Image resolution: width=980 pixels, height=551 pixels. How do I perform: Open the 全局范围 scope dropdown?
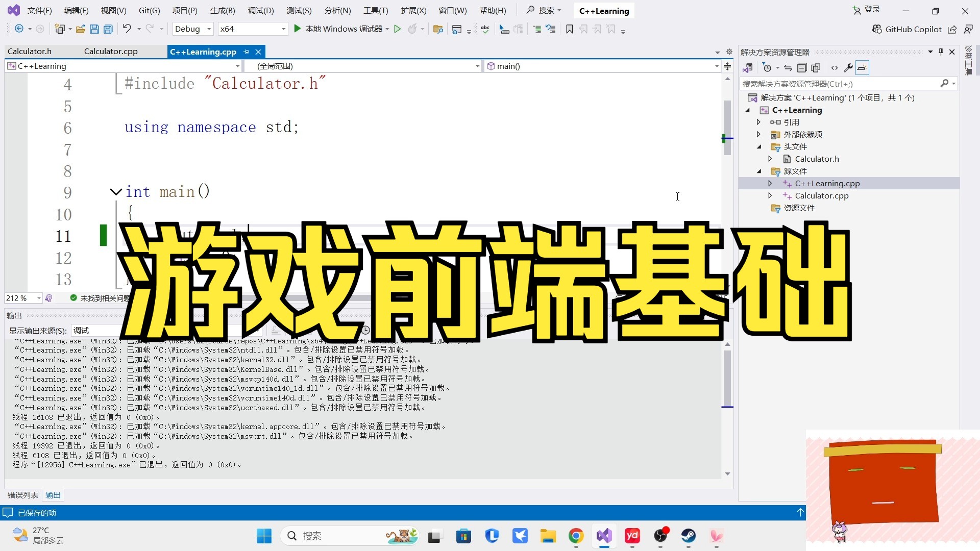(363, 66)
